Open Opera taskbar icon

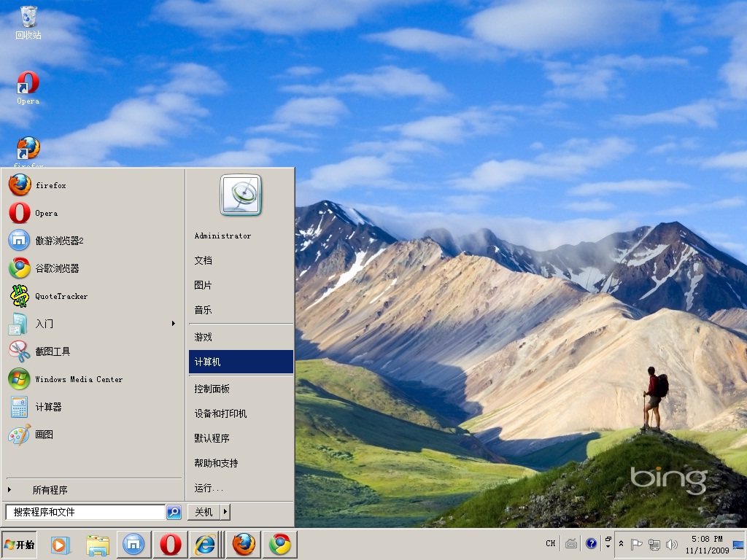pos(170,544)
